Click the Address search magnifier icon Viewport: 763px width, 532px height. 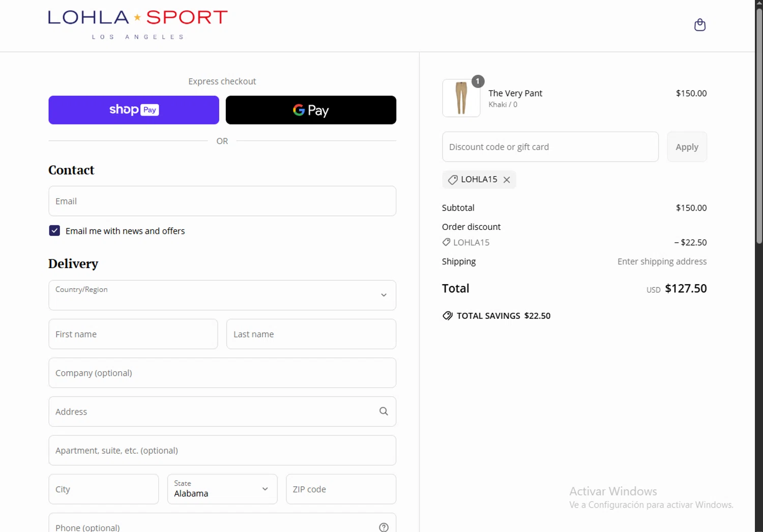[384, 411]
